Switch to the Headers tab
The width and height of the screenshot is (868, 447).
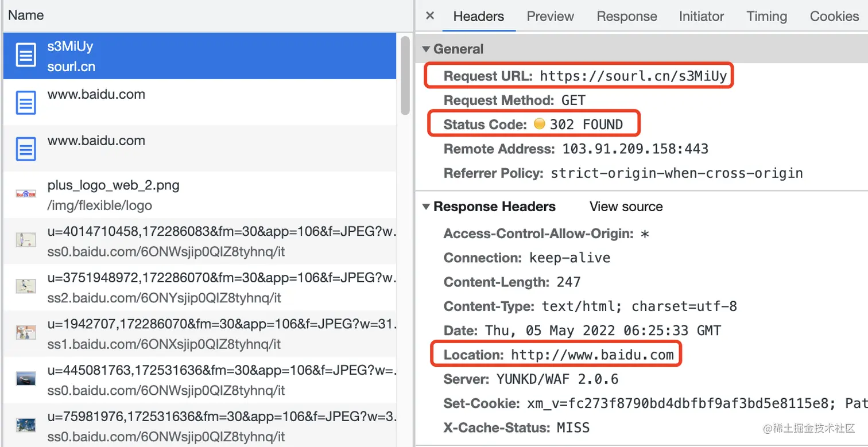click(479, 17)
